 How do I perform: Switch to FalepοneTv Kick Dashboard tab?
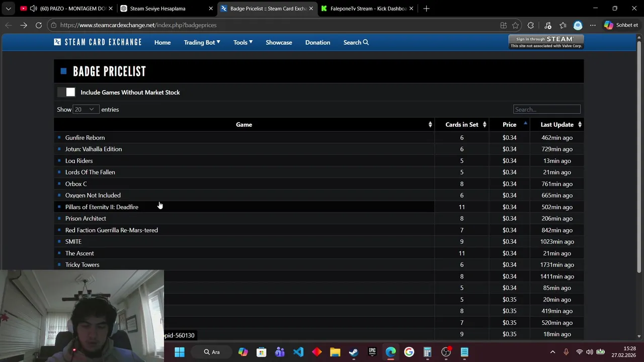367,9
